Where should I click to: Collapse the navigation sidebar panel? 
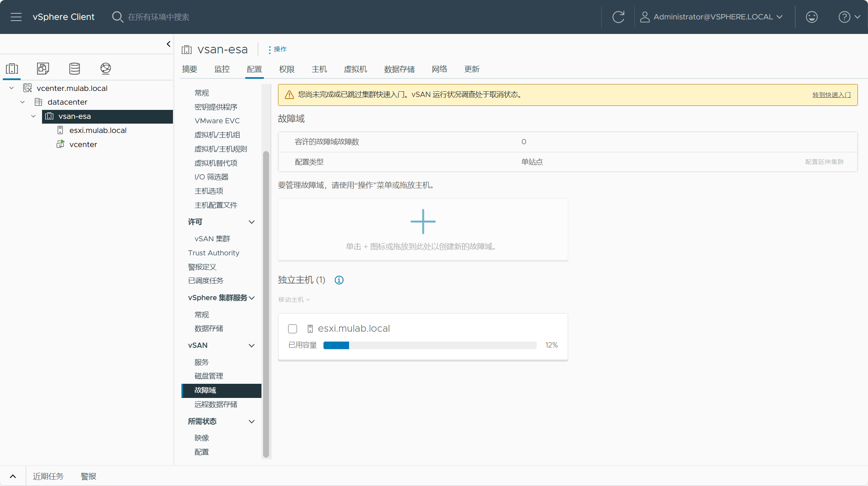point(169,44)
